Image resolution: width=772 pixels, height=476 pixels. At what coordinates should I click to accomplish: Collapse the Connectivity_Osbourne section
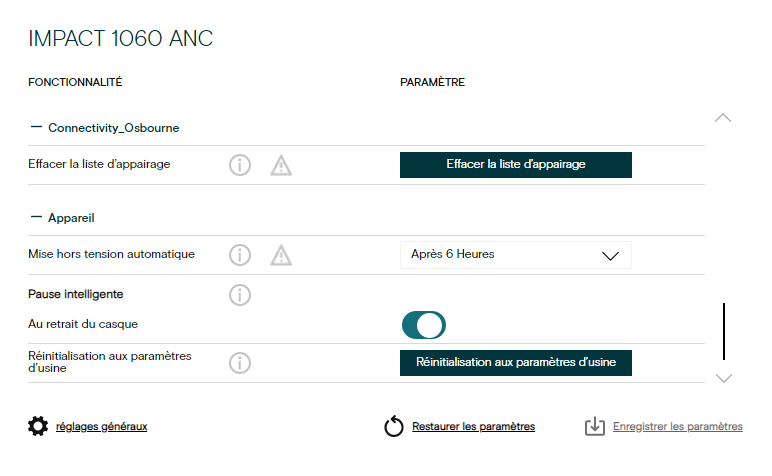pyautogui.click(x=37, y=128)
